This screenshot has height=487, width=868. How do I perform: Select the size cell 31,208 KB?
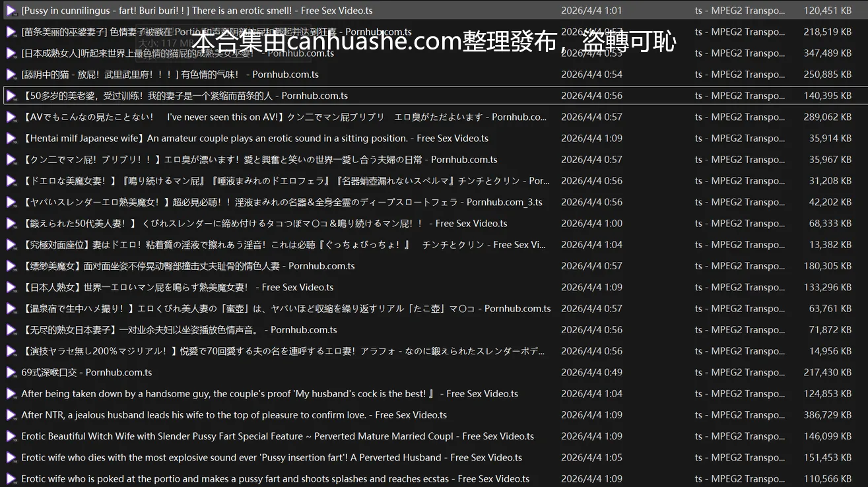click(x=830, y=181)
